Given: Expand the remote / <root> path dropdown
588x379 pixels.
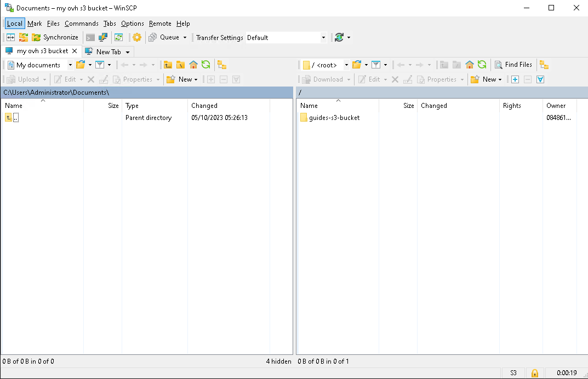Looking at the screenshot, I should click(346, 65).
